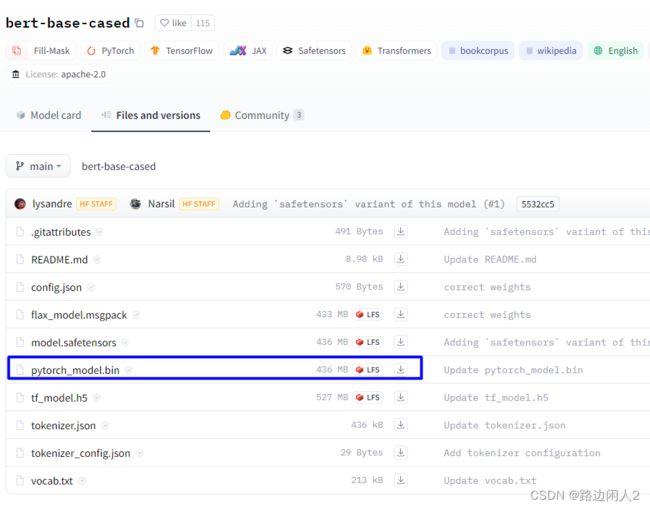Select the TensorFlow library tag
The image size is (650, 508).
tap(182, 51)
